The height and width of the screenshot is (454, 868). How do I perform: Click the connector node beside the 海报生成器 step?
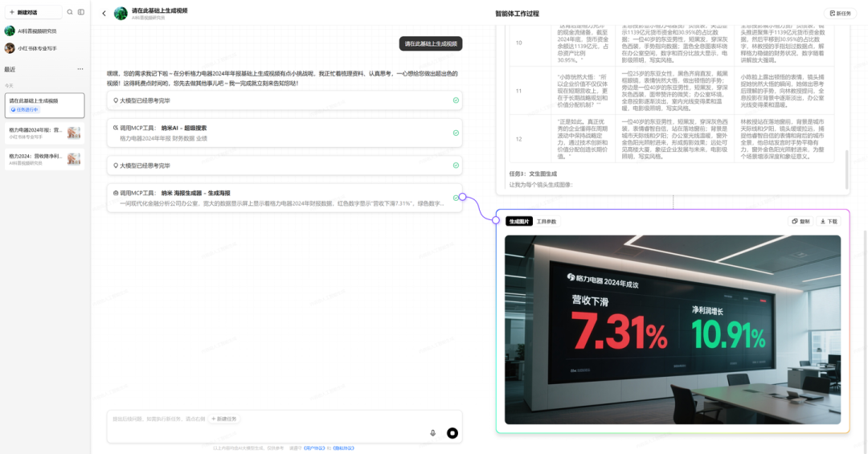tap(462, 197)
